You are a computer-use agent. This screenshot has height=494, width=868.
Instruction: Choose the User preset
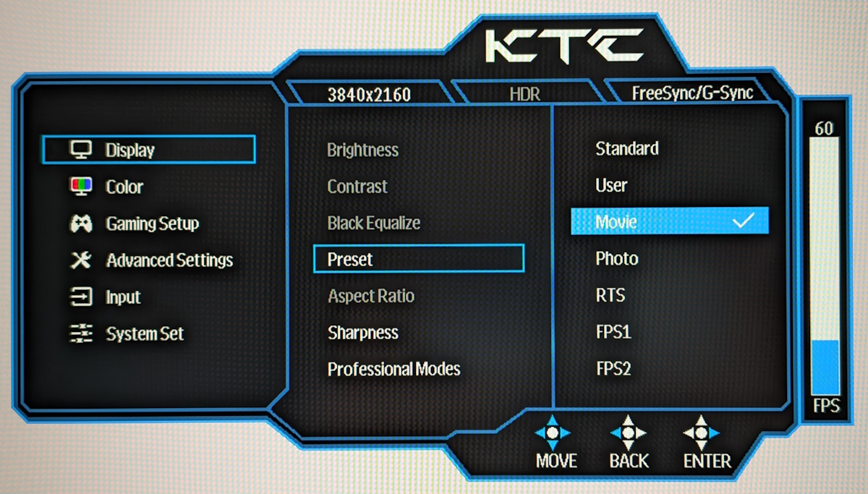611,185
